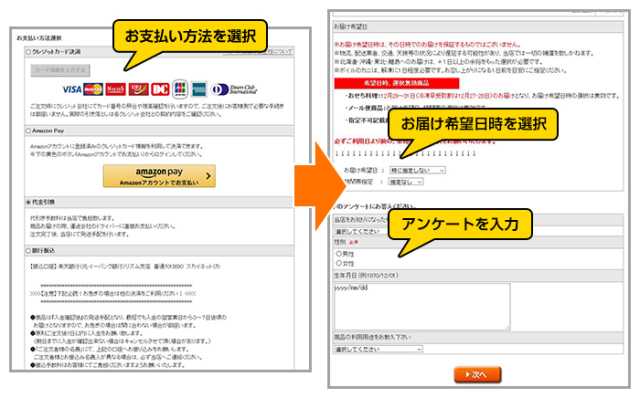Open the 時間帯指定 dropdown
Screen dimensions: 640x398
click(406, 182)
